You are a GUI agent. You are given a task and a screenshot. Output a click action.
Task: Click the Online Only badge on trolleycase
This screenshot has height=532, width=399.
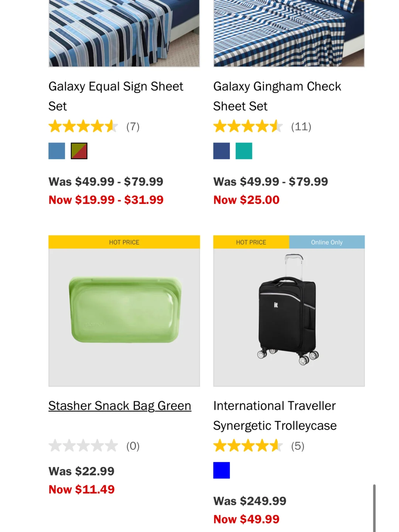[x=327, y=242]
